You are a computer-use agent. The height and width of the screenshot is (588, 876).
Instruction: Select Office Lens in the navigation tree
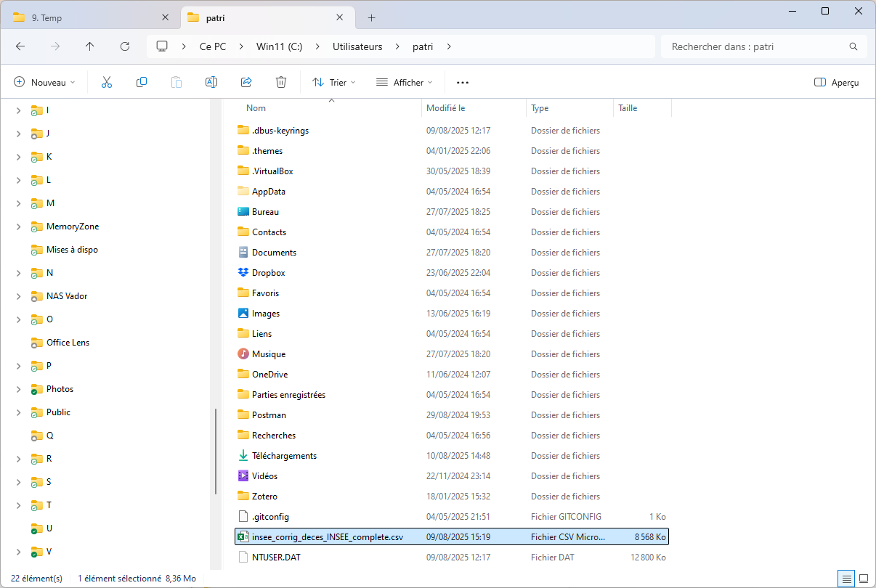coord(68,343)
